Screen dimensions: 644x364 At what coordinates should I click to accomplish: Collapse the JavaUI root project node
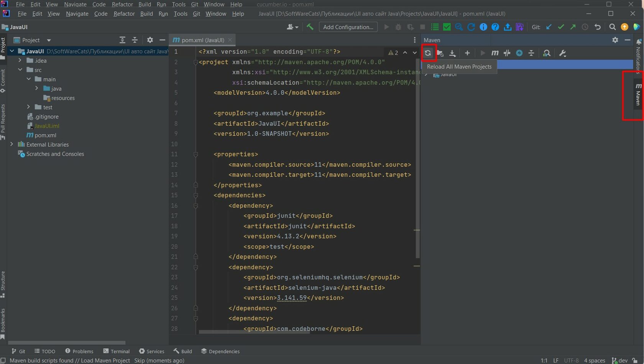pos(12,51)
